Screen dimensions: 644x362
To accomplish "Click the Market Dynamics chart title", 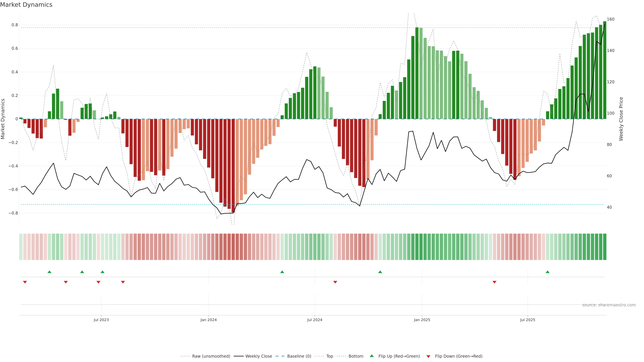I will [x=26, y=5].
